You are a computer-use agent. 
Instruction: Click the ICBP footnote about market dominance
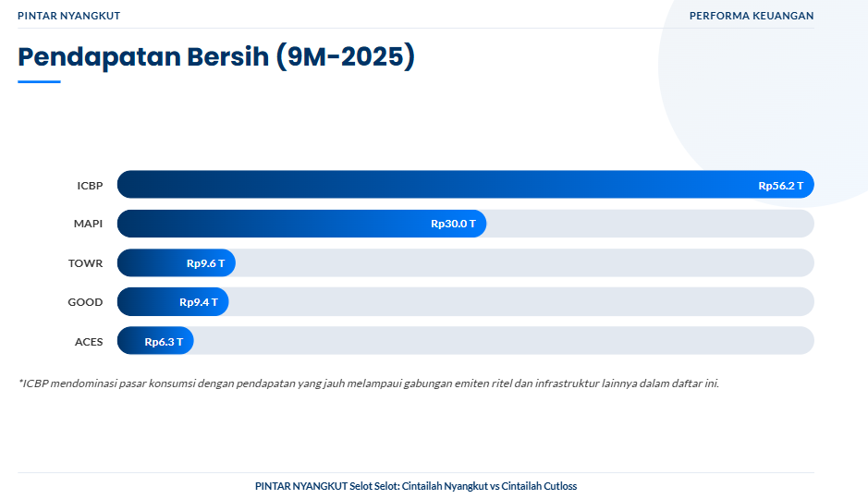(369, 383)
